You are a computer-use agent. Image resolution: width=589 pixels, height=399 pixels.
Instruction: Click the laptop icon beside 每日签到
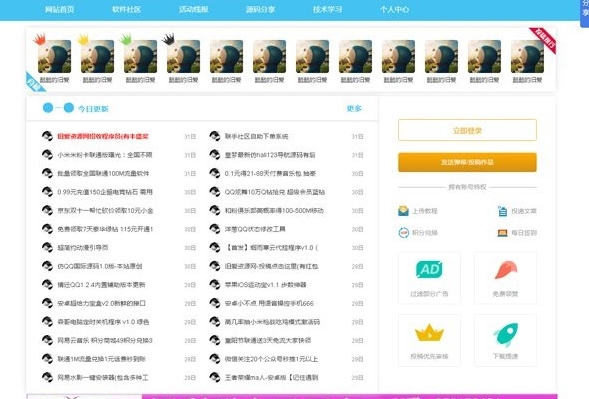coord(502,233)
